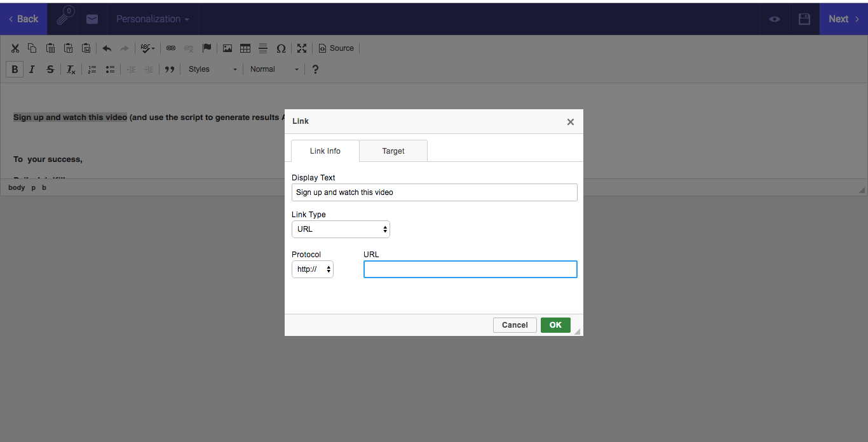Focus the URL input field
Image resolution: width=868 pixels, height=442 pixels.
[470, 269]
